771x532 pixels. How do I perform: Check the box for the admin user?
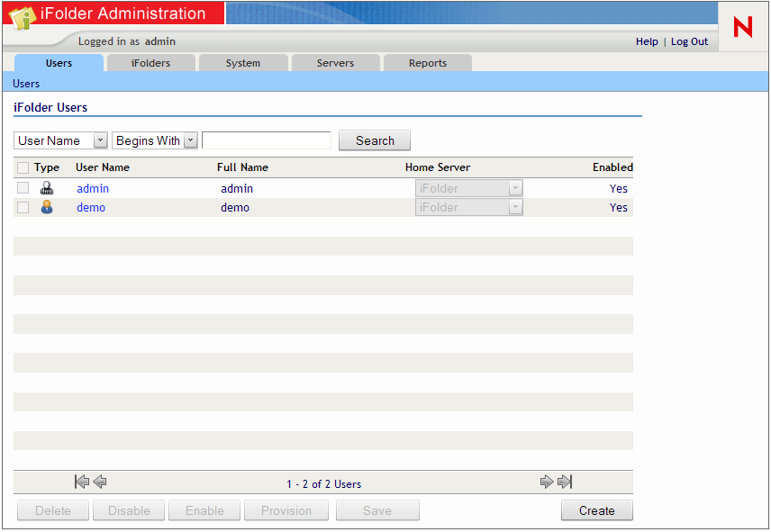(x=23, y=187)
